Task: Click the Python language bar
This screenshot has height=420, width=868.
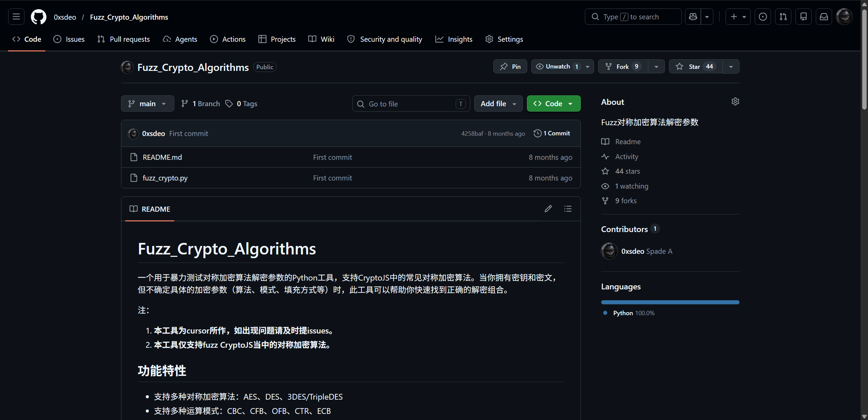Action: (x=670, y=302)
